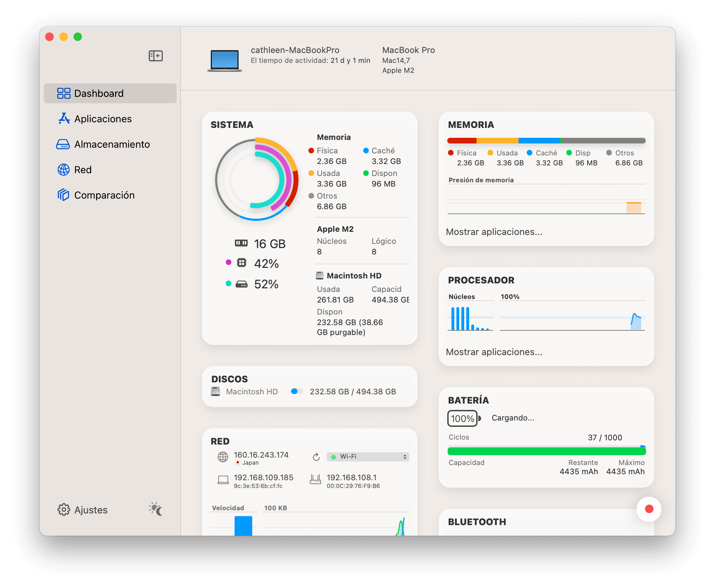This screenshot has width=715, height=588.
Task: Click the Macintosh HD icon in Discos card
Action: (215, 392)
